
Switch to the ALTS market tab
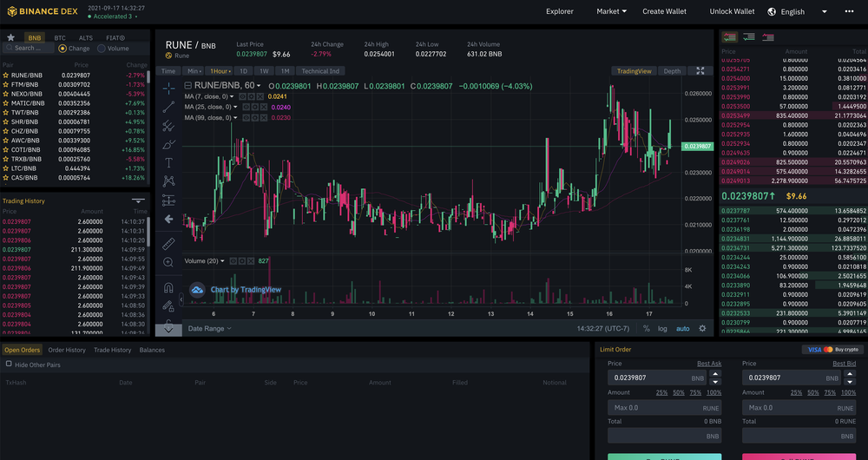tap(86, 37)
